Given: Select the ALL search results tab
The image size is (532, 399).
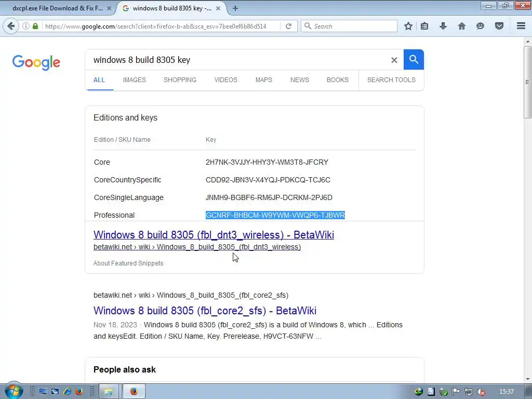Looking at the screenshot, I should click(x=99, y=80).
